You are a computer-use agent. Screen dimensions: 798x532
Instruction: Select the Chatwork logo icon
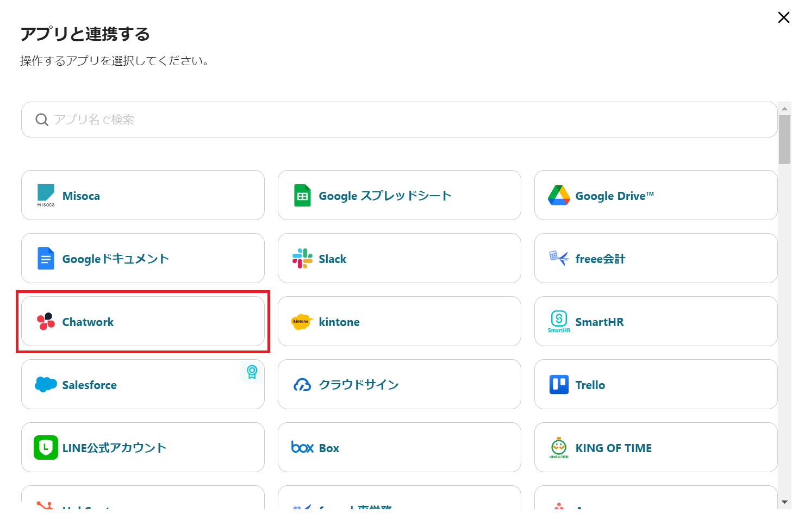[46, 322]
